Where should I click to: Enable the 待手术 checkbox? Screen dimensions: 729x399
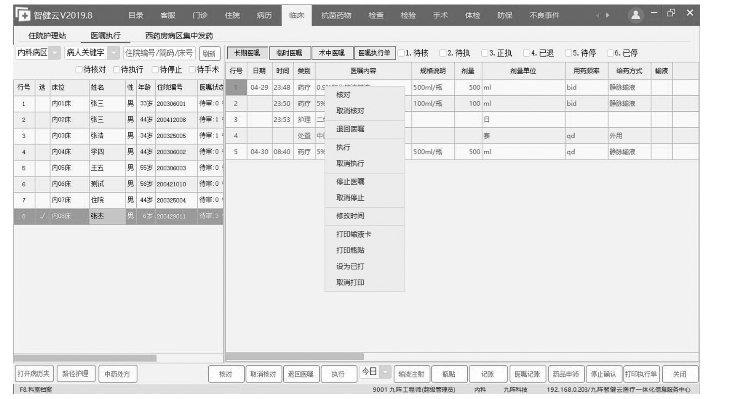(x=192, y=70)
